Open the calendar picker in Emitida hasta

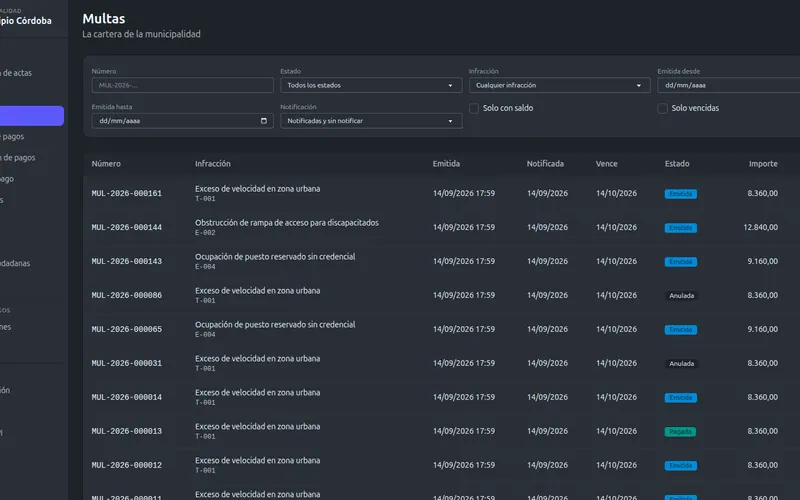pos(264,121)
